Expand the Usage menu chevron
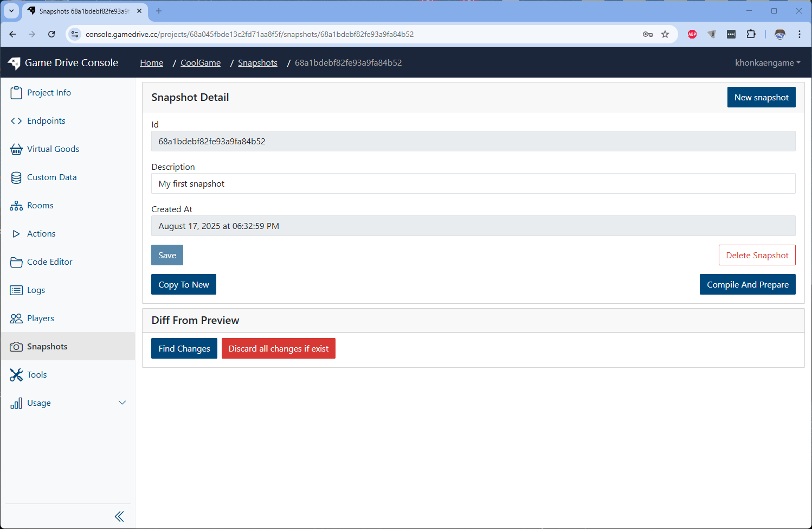The width and height of the screenshot is (812, 529). (x=122, y=403)
